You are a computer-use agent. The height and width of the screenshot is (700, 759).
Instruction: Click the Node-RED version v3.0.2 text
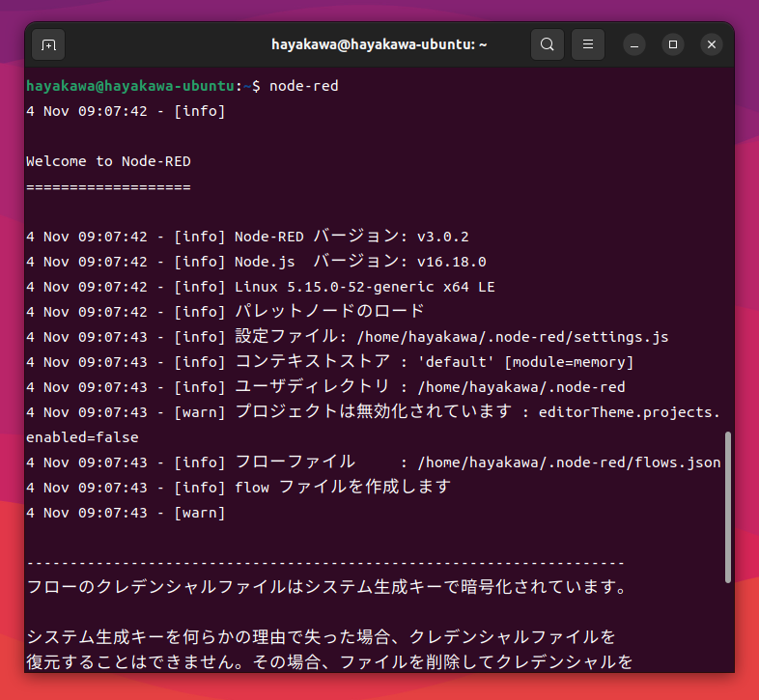click(x=443, y=237)
